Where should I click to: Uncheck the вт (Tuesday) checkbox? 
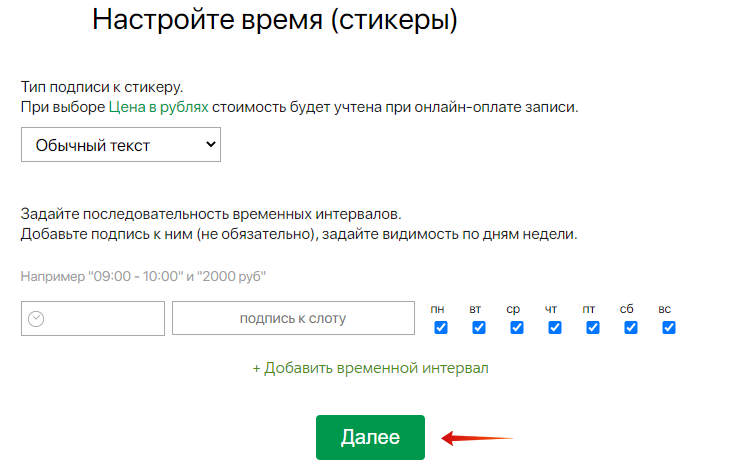[478, 327]
